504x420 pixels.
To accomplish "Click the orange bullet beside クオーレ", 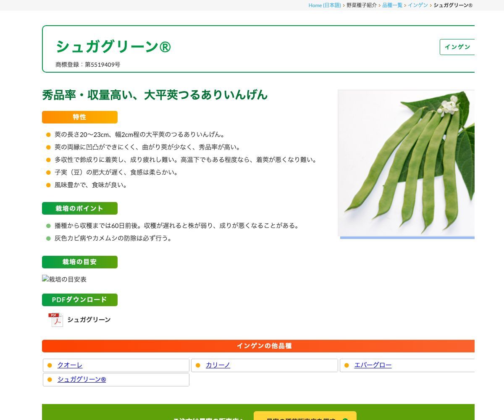I will pyautogui.click(x=50, y=365).
